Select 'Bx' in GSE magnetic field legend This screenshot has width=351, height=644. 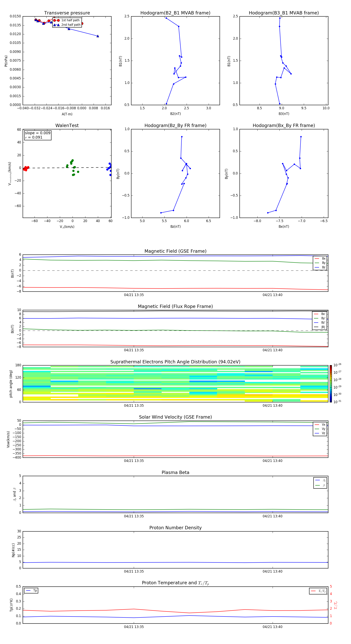(x=320, y=259)
